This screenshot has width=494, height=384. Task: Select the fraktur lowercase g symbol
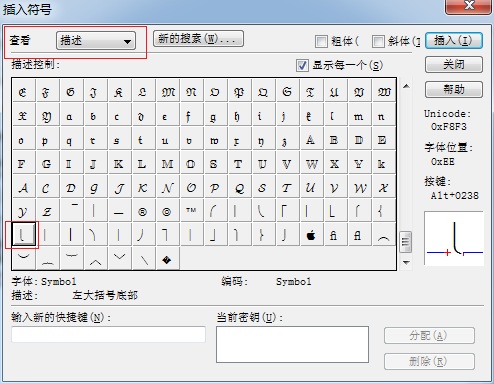(215, 116)
